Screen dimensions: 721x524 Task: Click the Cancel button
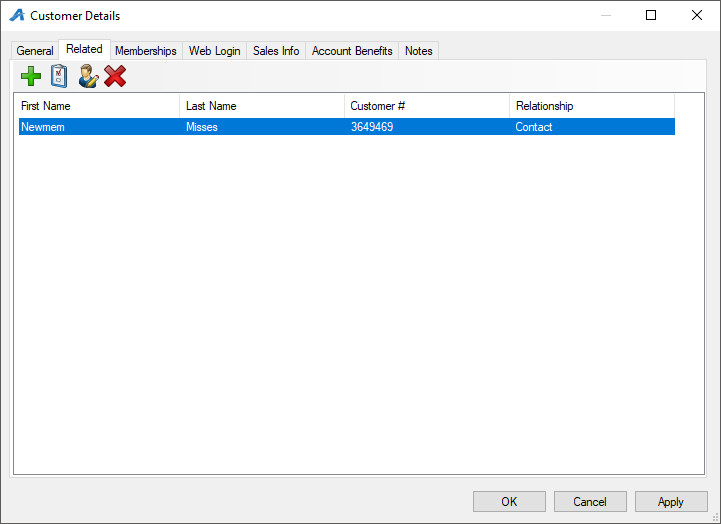[x=590, y=501]
